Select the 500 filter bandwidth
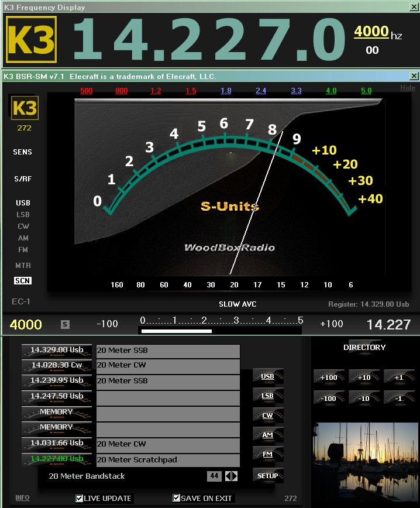 click(87, 91)
